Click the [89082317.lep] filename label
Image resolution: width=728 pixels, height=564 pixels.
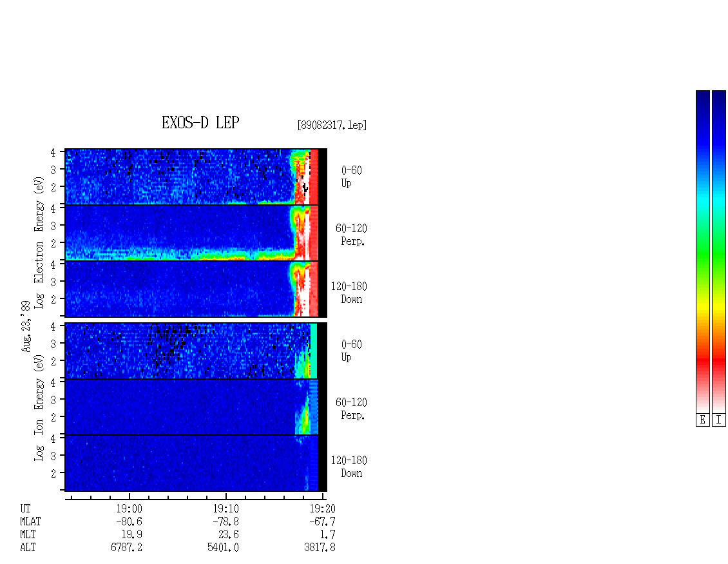[332, 125]
